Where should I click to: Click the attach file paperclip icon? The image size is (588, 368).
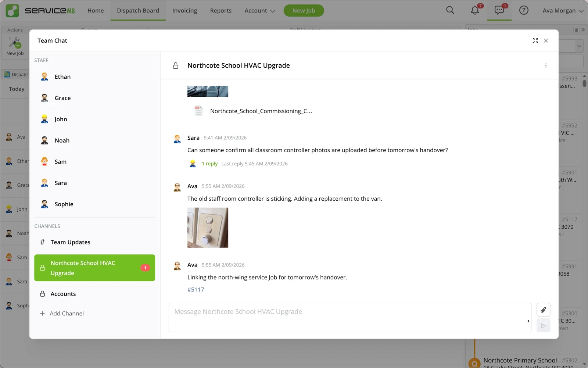(x=543, y=310)
